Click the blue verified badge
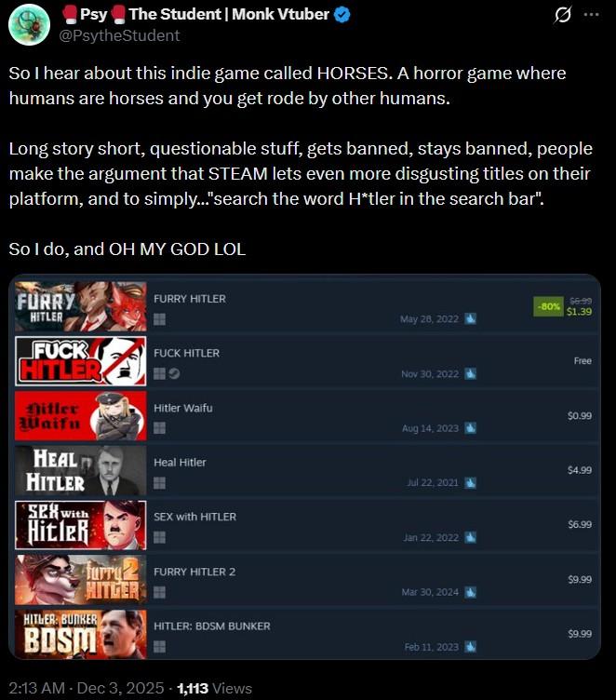616x700 pixels. [x=341, y=15]
